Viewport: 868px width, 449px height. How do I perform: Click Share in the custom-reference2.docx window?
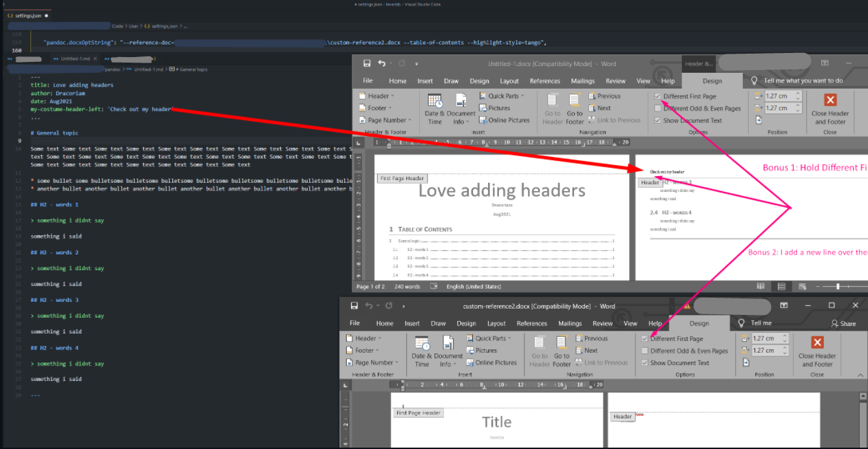843,323
